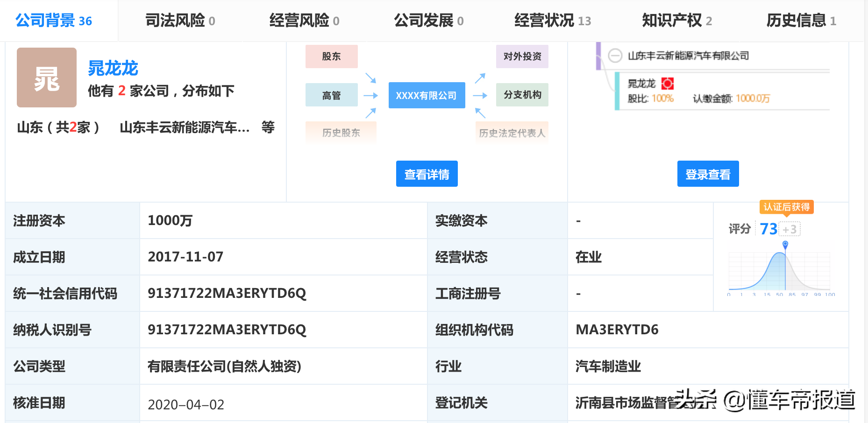Open the 山东丰云新能源汽车... company link
Viewport: 868px width, 423px height.
click(185, 127)
